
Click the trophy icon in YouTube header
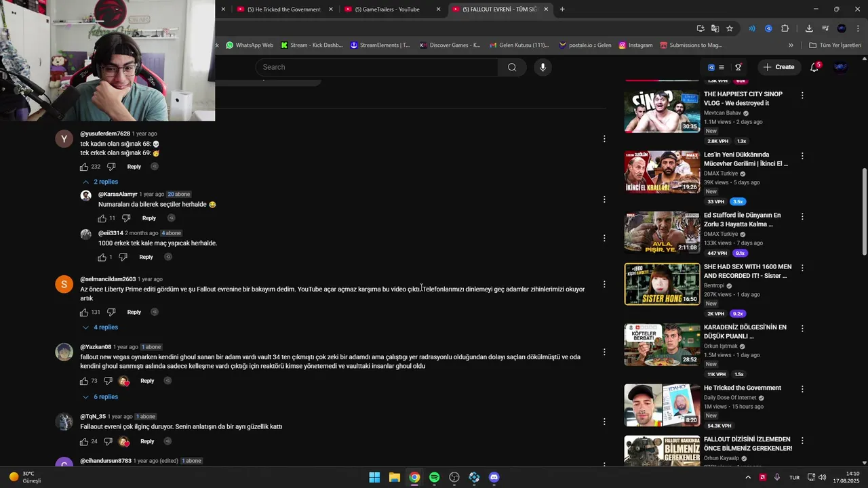tap(738, 67)
